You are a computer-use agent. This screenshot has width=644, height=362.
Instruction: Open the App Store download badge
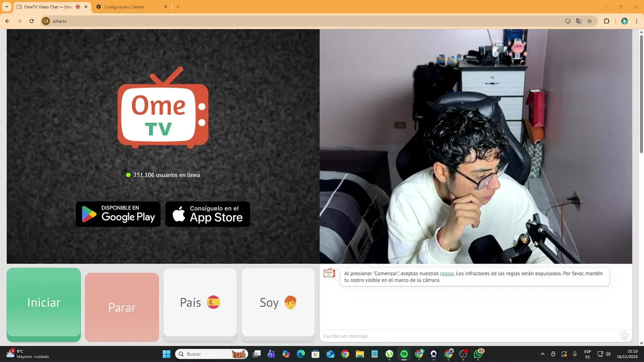(208, 214)
